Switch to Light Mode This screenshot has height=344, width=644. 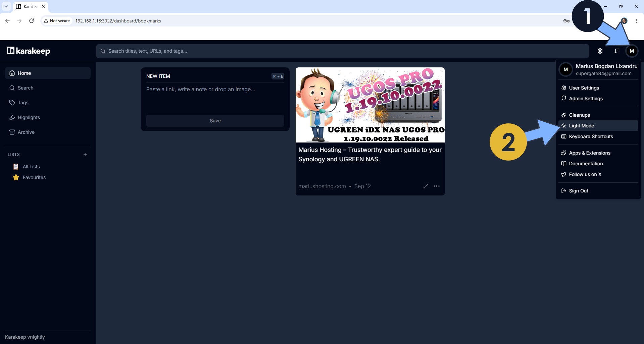(598, 126)
